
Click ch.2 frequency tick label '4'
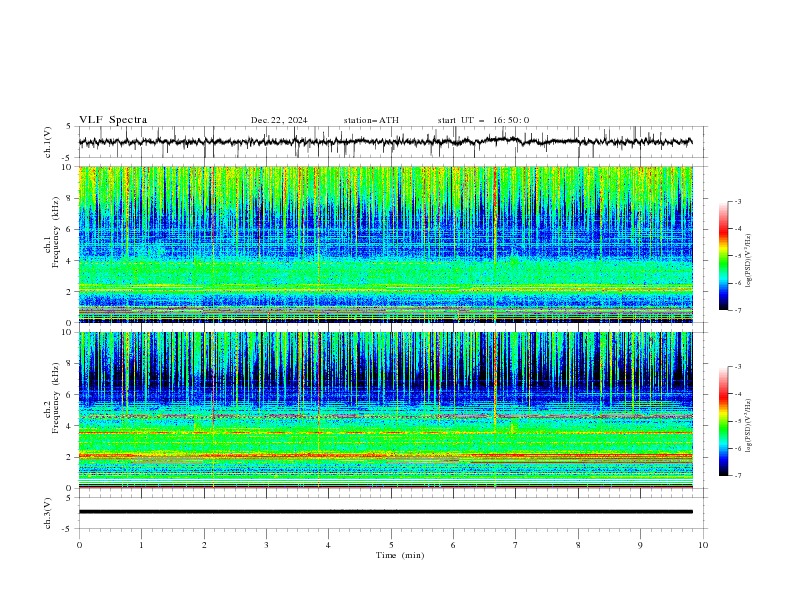(70, 426)
